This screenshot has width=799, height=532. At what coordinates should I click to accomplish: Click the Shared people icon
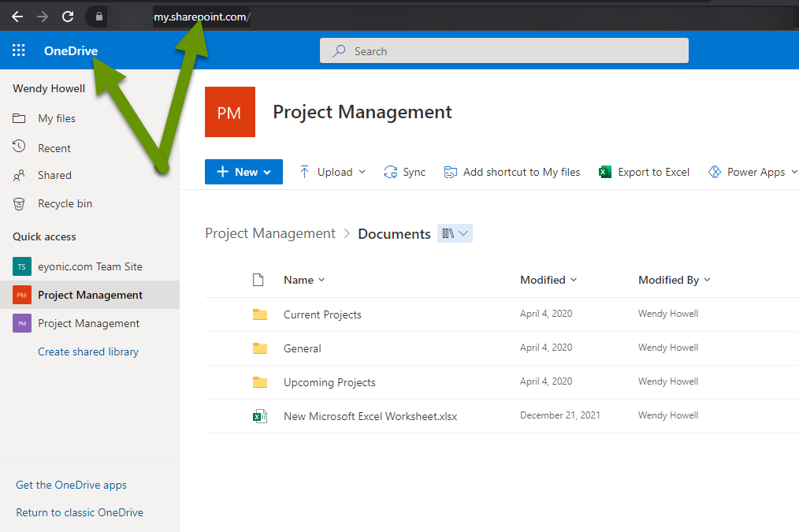tap(19, 175)
